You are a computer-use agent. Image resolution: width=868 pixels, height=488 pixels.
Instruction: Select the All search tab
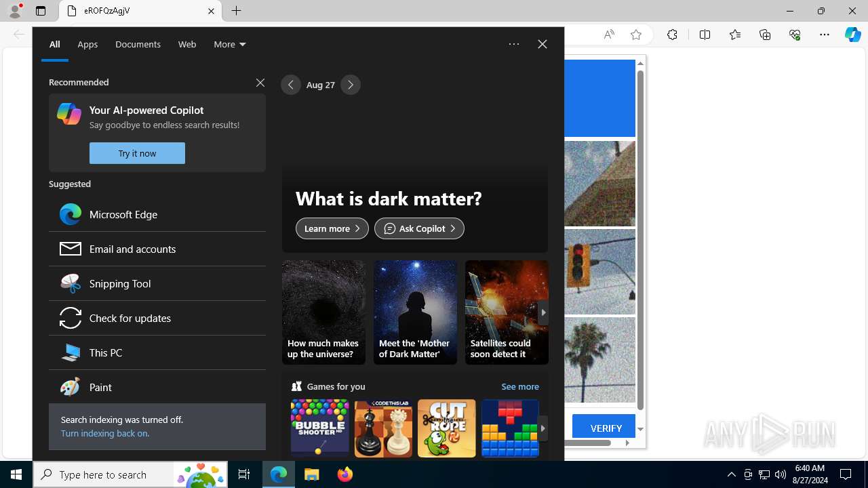click(x=55, y=44)
